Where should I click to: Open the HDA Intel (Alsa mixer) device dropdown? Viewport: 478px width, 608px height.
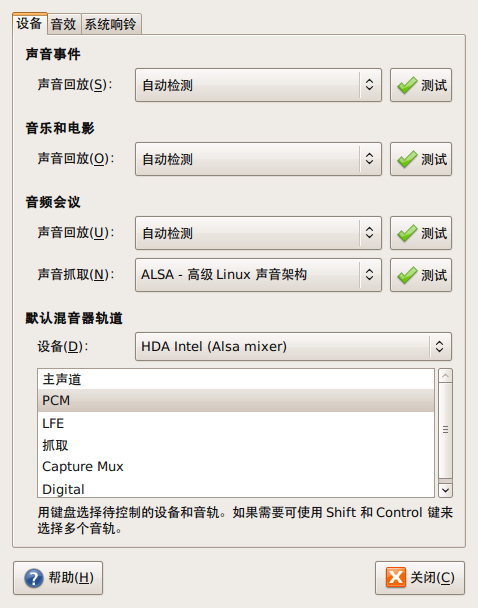(x=293, y=347)
